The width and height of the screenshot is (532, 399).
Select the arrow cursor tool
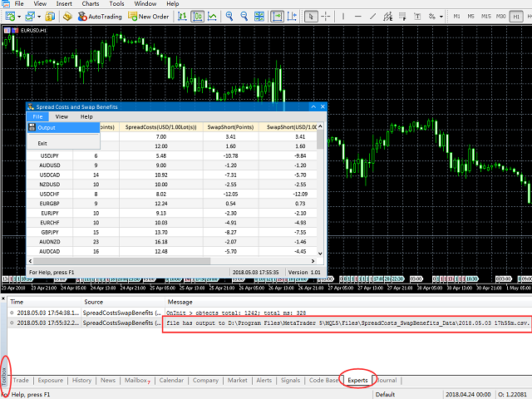point(311,16)
